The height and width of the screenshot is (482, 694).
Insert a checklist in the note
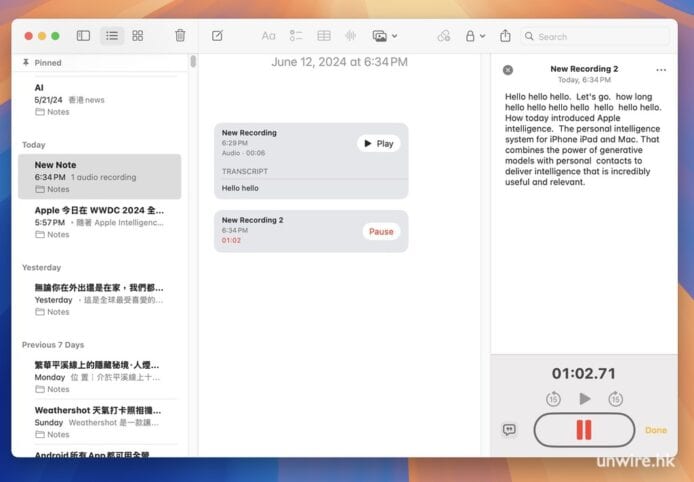coord(296,36)
